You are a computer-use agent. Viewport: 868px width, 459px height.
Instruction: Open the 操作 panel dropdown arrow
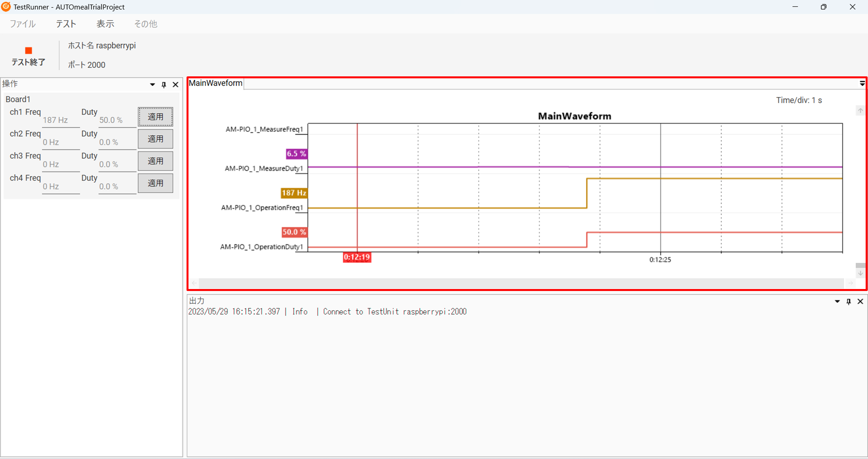coord(152,85)
